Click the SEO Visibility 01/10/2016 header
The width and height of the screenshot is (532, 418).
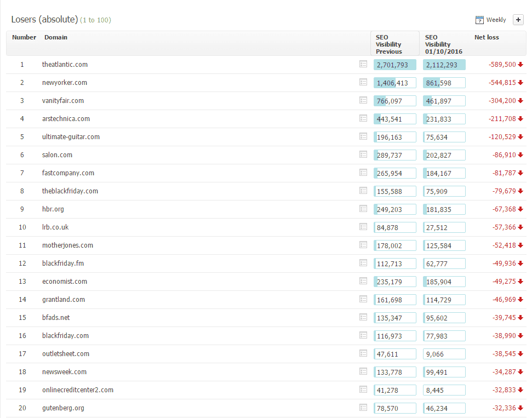click(x=443, y=44)
